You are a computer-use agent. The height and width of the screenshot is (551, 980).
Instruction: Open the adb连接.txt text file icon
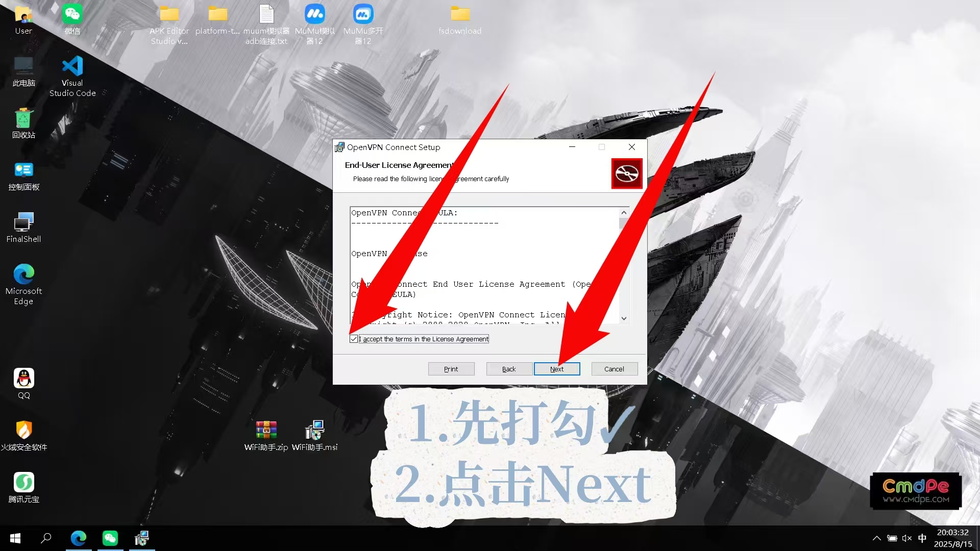(266, 26)
